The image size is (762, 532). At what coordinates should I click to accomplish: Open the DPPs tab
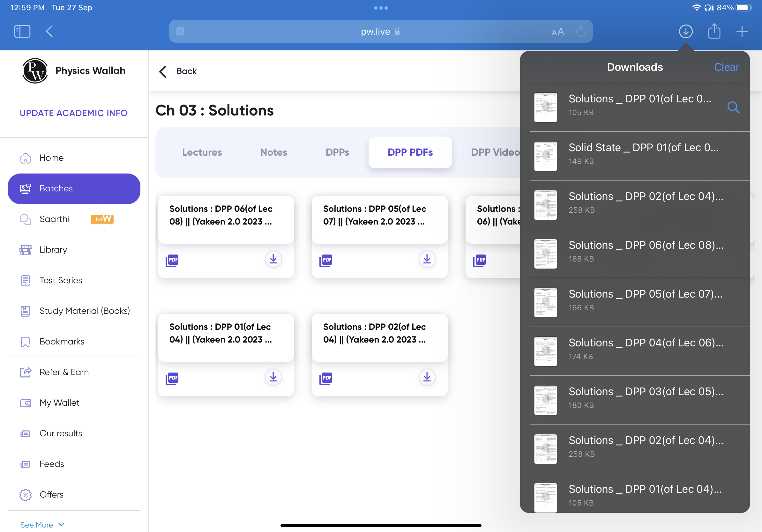337,152
